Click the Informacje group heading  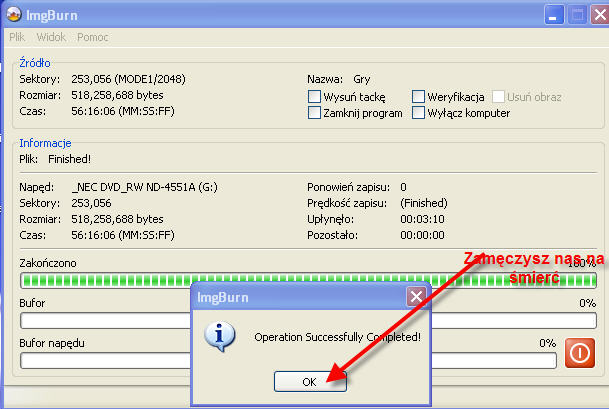45,143
